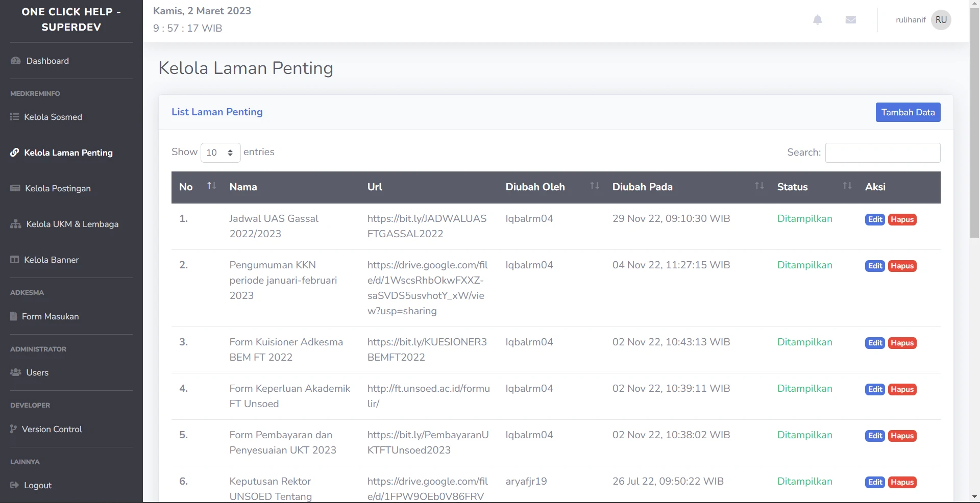
Task: Focus the Search input field
Action: coord(883,153)
